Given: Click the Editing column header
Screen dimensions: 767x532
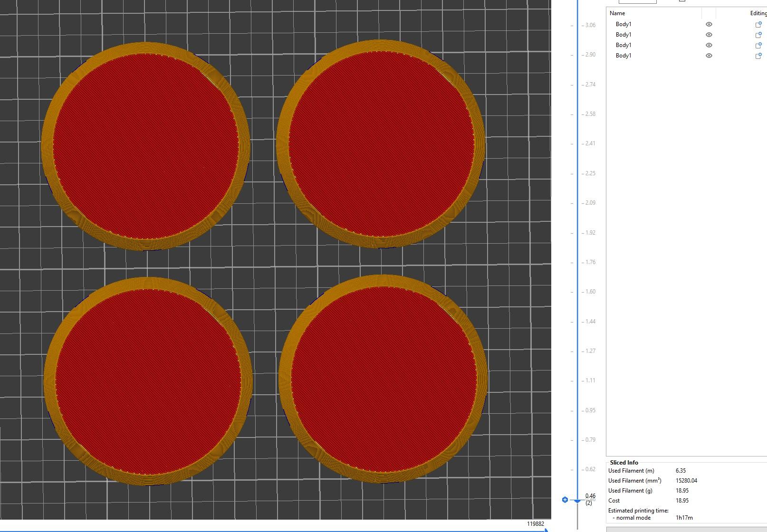Looking at the screenshot, I should pyautogui.click(x=758, y=13).
